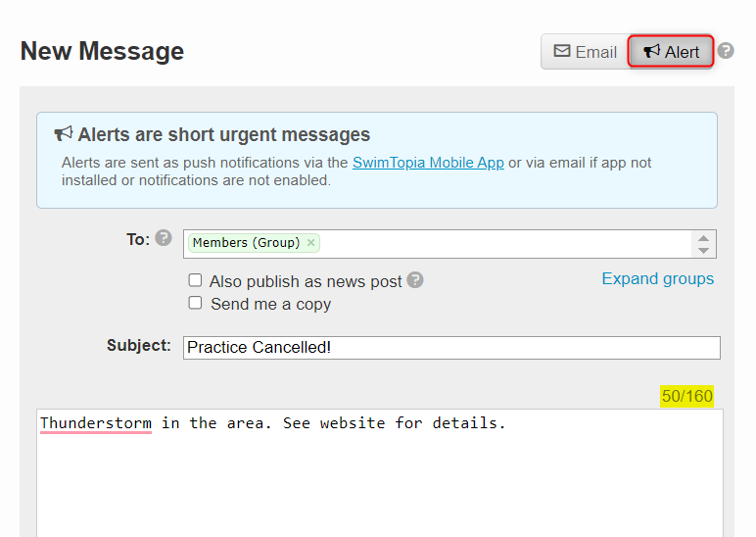
Task: Click the megaphone icon on Alert tab
Action: pyautogui.click(x=652, y=51)
